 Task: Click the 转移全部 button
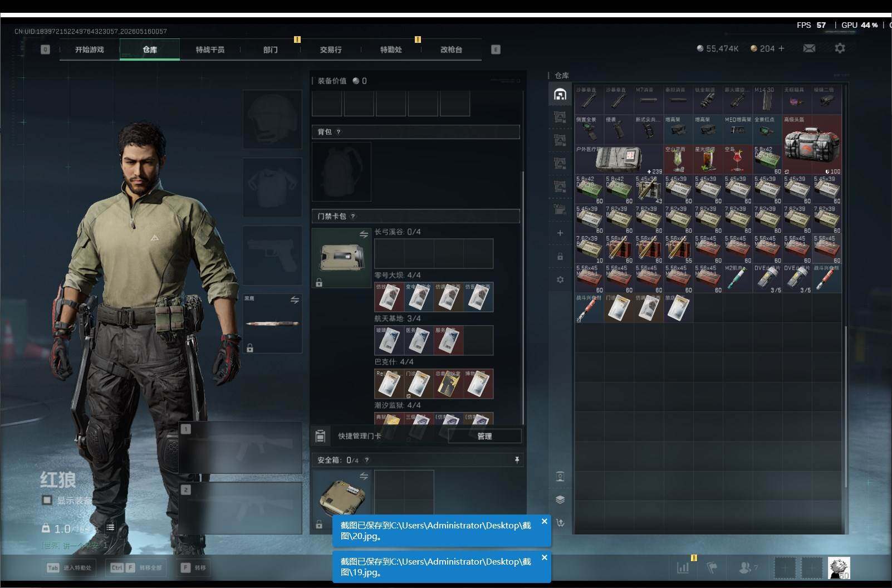(x=136, y=567)
